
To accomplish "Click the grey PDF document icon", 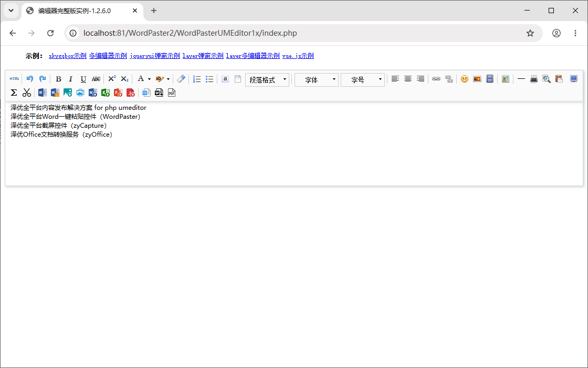I will click(x=172, y=93).
